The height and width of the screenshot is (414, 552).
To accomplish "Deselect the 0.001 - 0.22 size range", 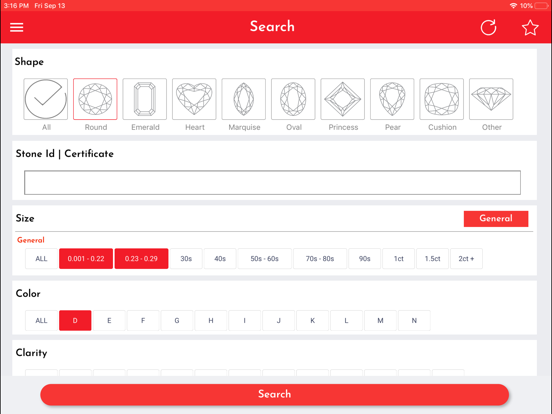I will click(86, 259).
